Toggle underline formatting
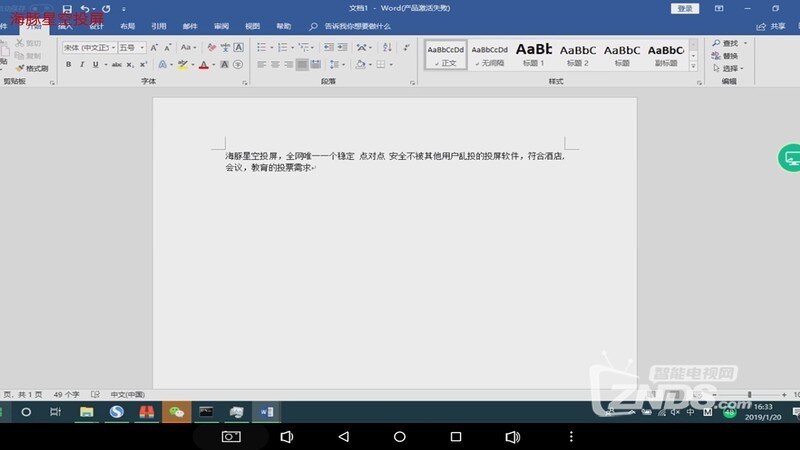Screen dimensions: 800x450 pos(95,64)
